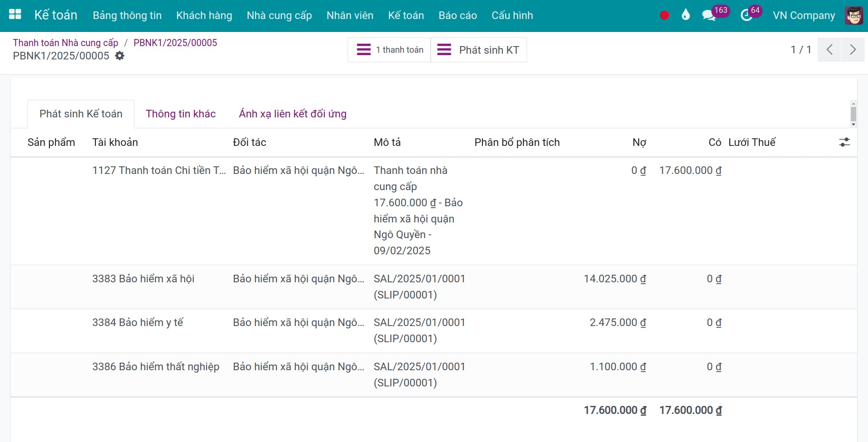Click the red recording indicator icon
Viewport: 868px width, 442px height.
(x=664, y=15)
